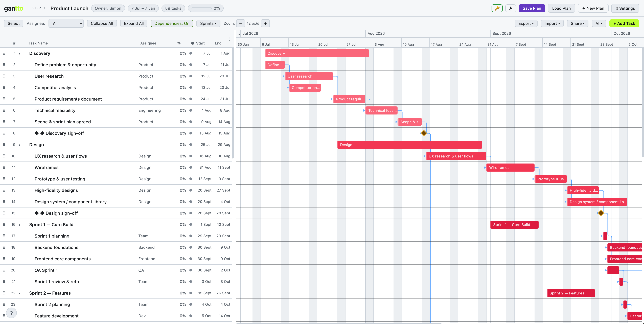Collapse the task table panel chevron
This screenshot has width=644, height=324.
(229, 39)
